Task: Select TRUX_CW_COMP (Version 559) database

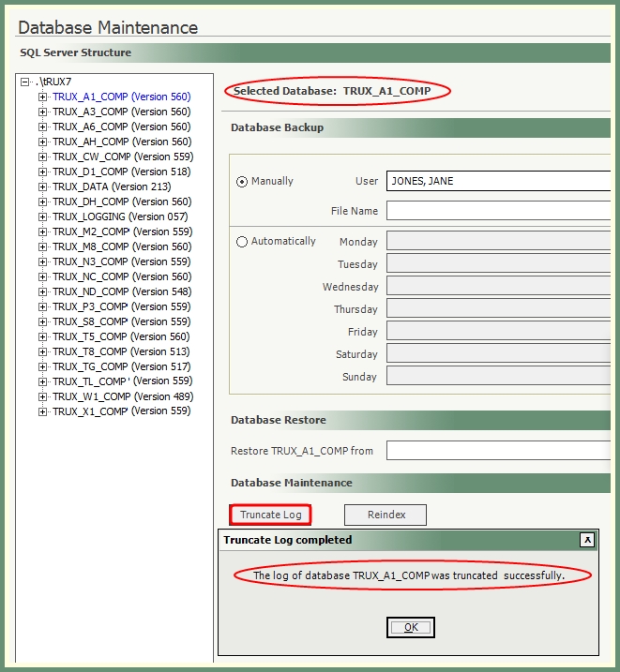Action: [122, 157]
